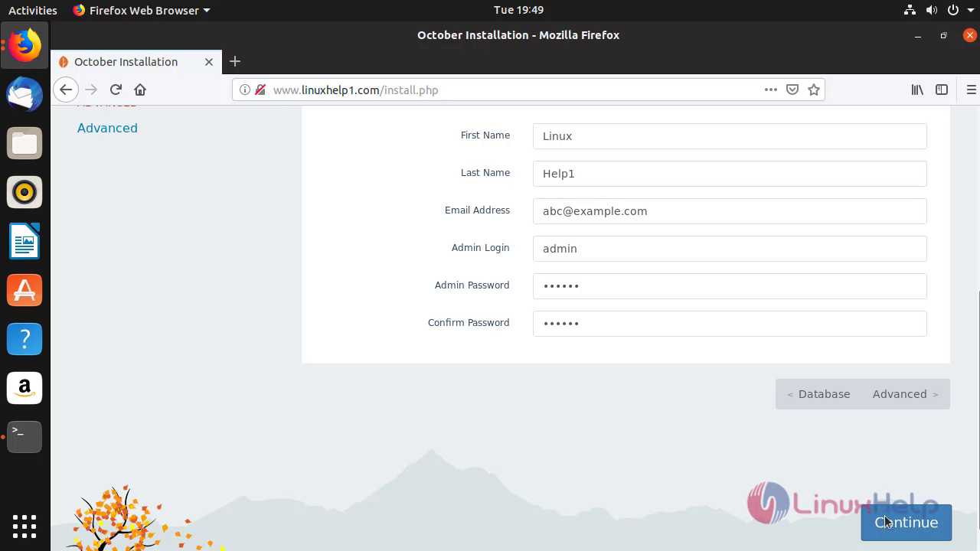Show Applications grid

tap(24, 526)
